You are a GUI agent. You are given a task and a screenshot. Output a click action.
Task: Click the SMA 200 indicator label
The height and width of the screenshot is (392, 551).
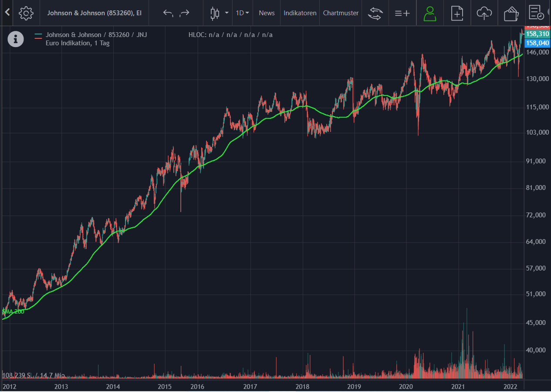point(13,311)
